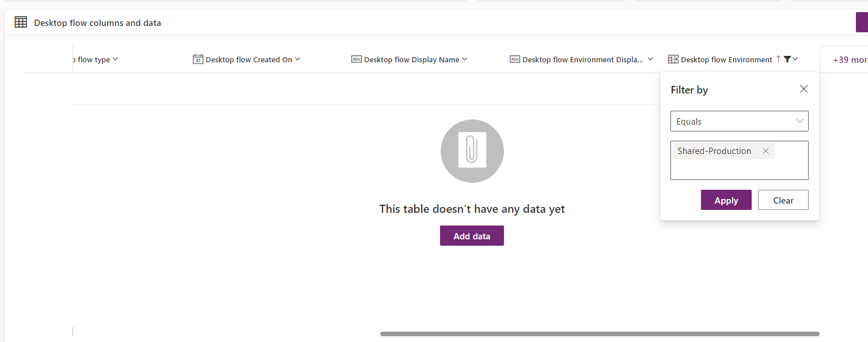Open the flow type column menu chevron
This screenshot has width=868, height=342.
pyautogui.click(x=115, y=59)
